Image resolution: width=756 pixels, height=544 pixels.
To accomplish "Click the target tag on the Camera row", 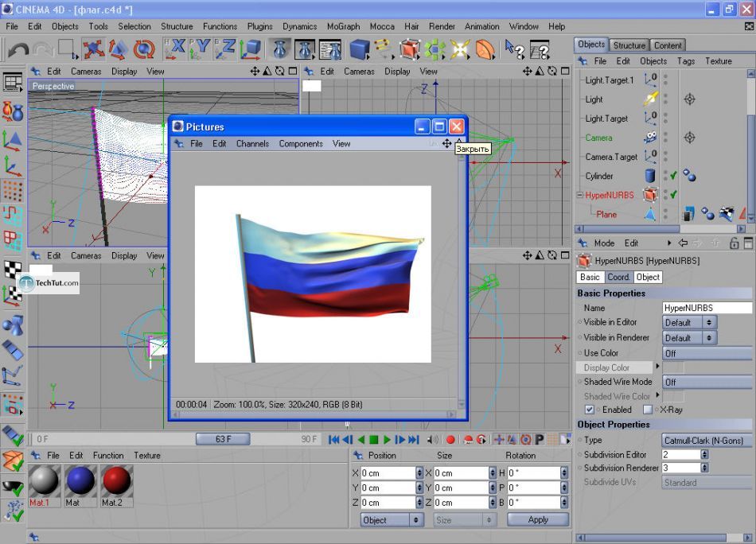I will (689, 138).
